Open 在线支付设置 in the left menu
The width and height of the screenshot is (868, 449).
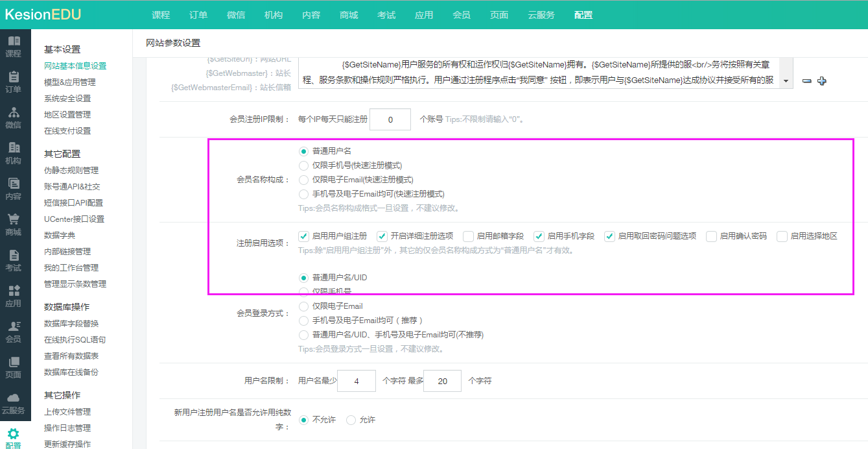[67, 131]
